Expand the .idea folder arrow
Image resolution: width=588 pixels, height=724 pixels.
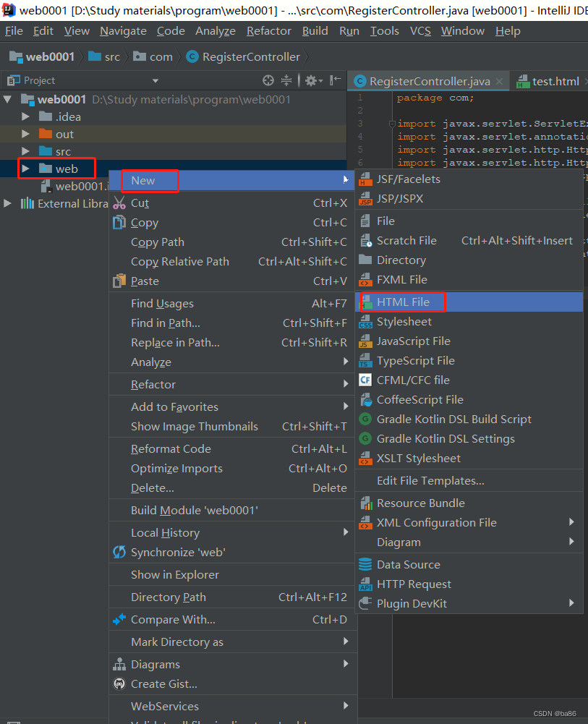click(25, 117)
